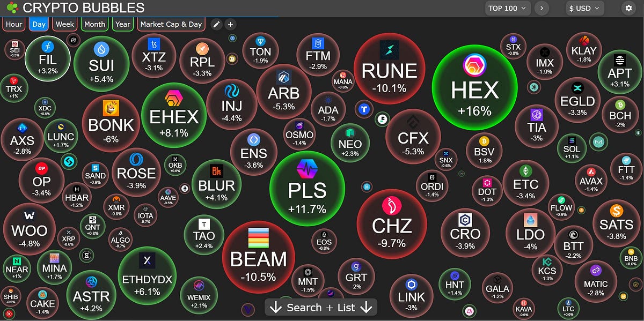Select the PLS bubble
The image size is (644, 321).
point(307,189)
